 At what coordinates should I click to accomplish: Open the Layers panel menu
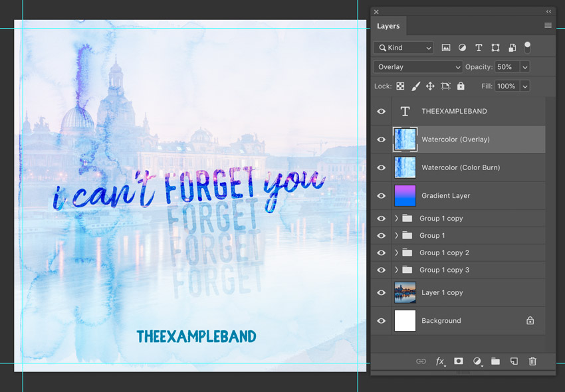548,25
